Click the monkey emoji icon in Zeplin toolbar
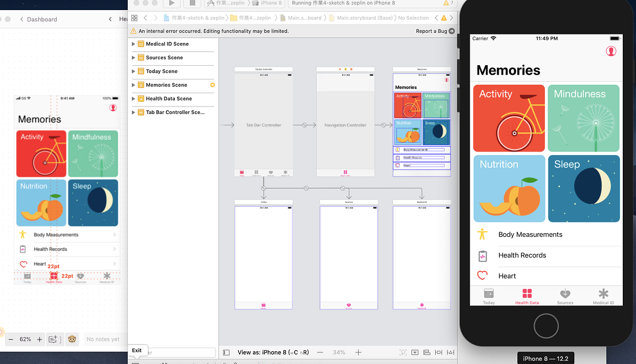The width and height of the screenshot is (636, 364). (x=73, y=339)
